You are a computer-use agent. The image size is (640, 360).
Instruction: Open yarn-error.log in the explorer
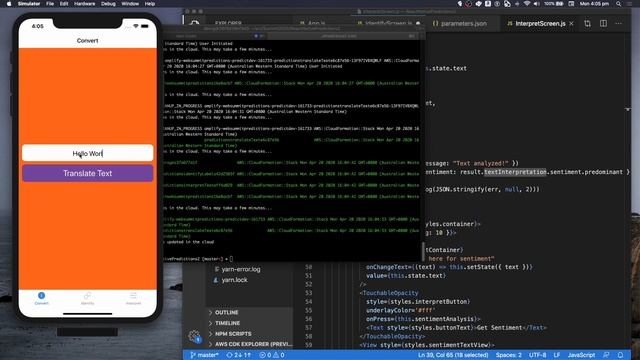(x=241, y=269)
